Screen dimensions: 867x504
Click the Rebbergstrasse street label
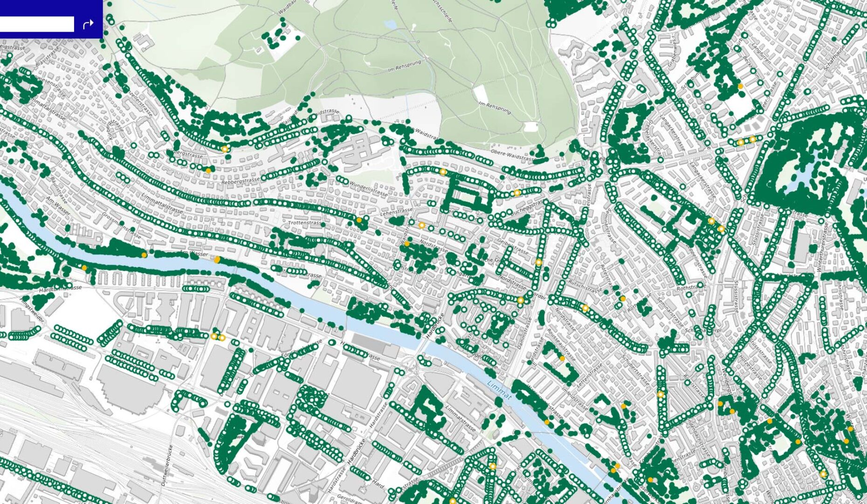(241, 181)
